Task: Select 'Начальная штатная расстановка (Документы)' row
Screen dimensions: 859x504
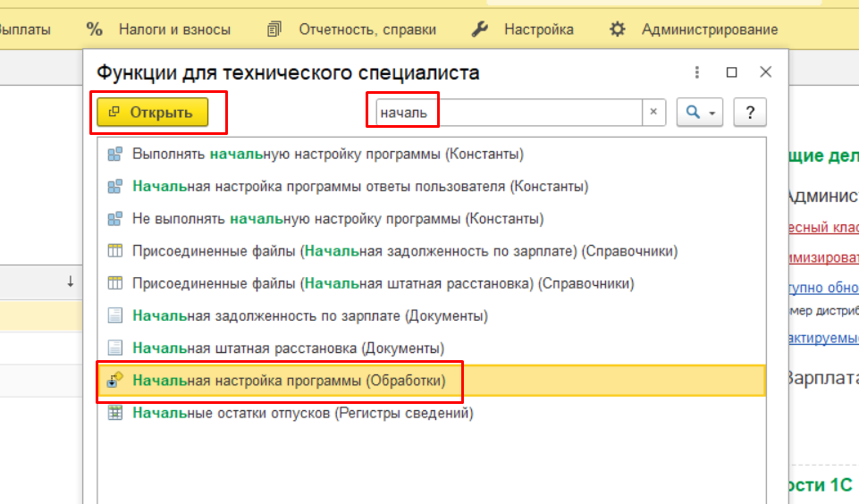Action: [288, 348]
